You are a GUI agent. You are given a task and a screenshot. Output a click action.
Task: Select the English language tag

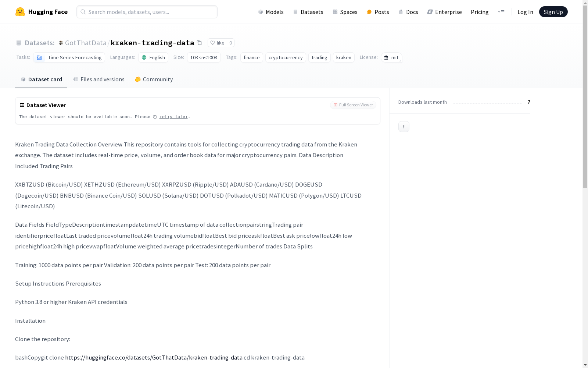point(153,57)
